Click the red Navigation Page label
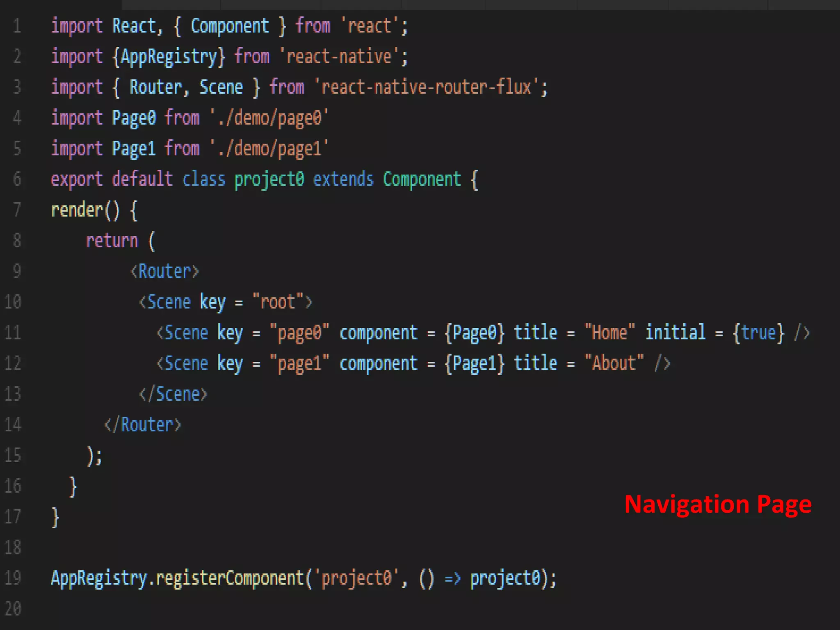 718,504
